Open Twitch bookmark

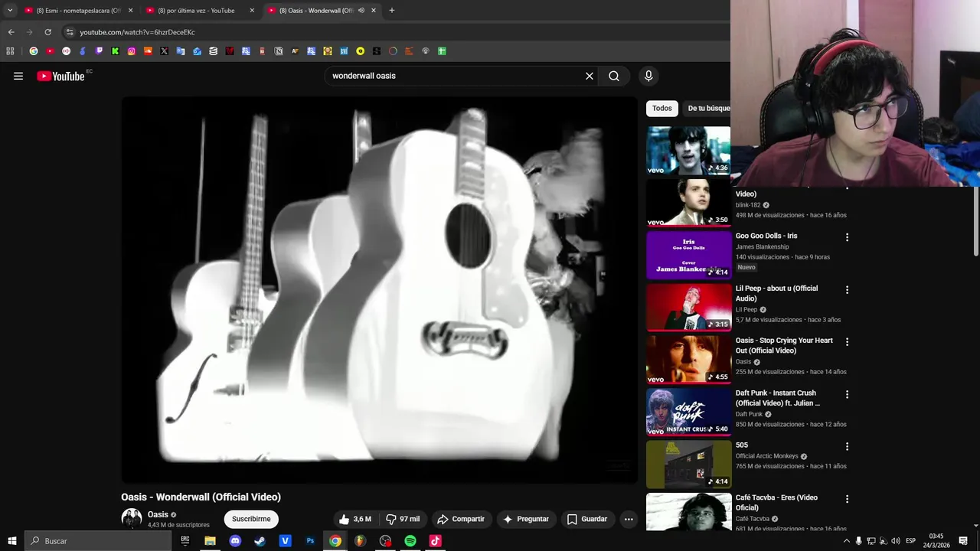[x=99, y=51]
